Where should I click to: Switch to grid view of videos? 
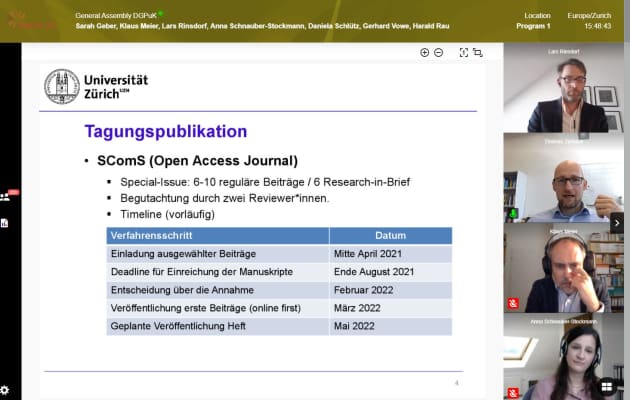pos(607,386)
